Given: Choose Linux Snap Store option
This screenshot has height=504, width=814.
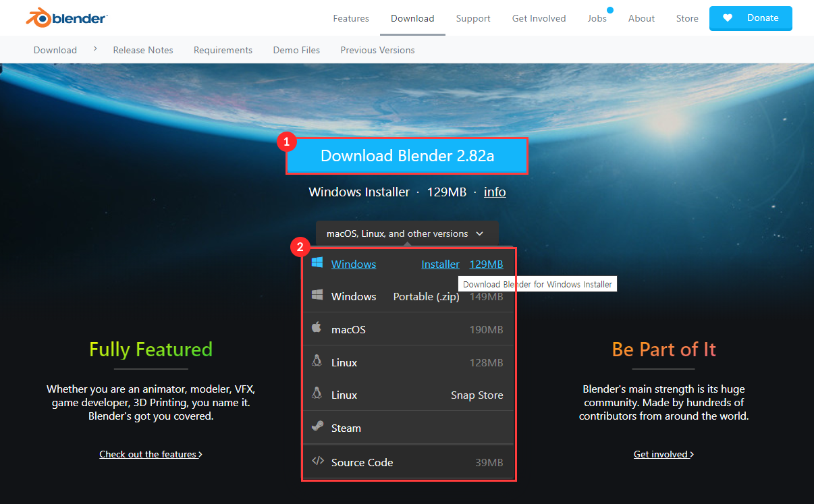Looking at the screenshot, I should [x=408, y=395].
